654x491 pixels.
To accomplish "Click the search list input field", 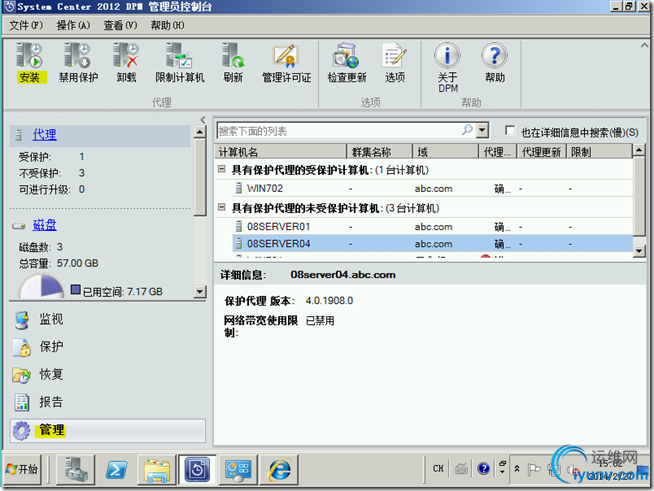I will click(x=339, y=131).
